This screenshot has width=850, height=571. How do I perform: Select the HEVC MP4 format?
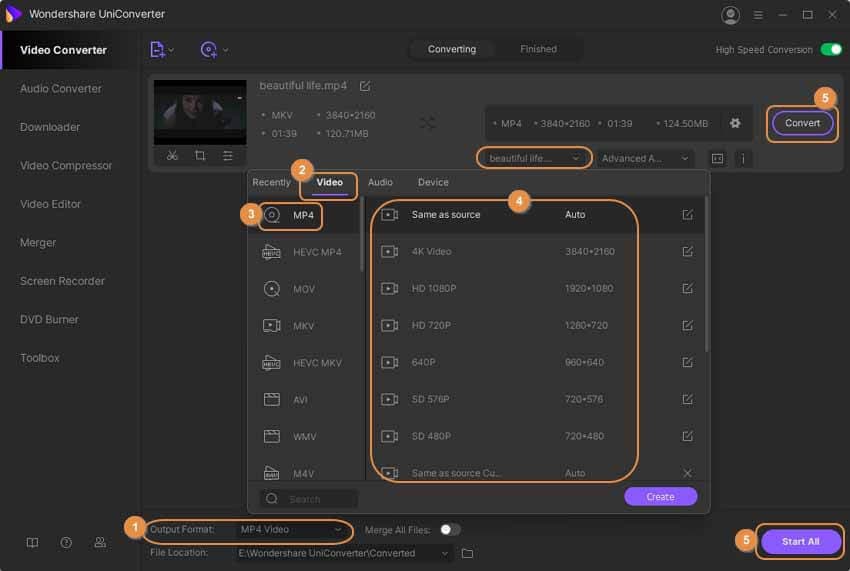[x=305, y=252]
